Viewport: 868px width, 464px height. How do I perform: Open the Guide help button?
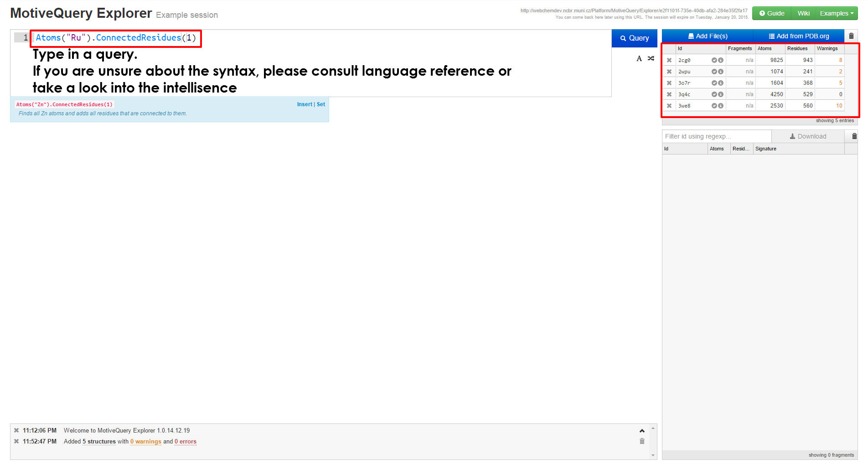772,13
